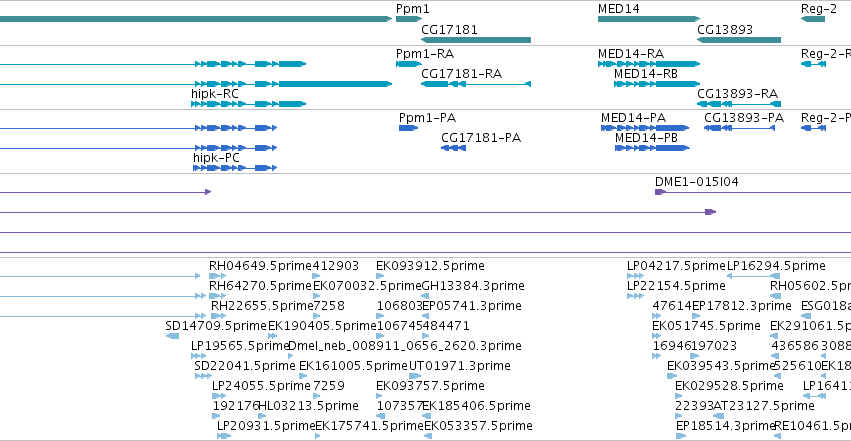851x441 pixels.
Task: Open the 197023 feature label
Action: pyautogui.click(x=714, y=346)
